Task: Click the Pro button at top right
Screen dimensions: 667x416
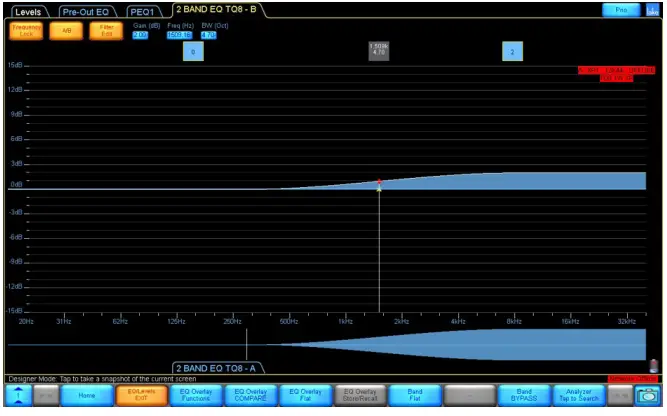Action: click(x=621, y=10)
